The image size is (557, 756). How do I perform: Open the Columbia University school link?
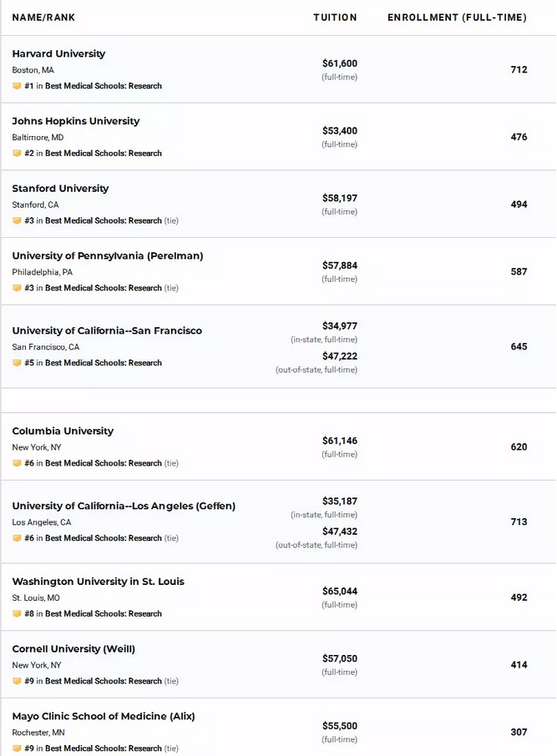[x=63, y=431]
